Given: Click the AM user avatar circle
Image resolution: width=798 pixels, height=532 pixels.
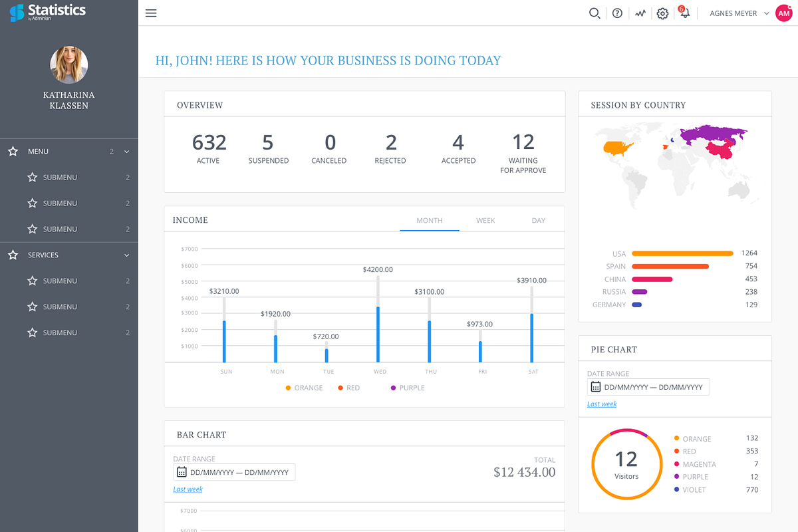Looking at the screenshot, I should 784,13.
